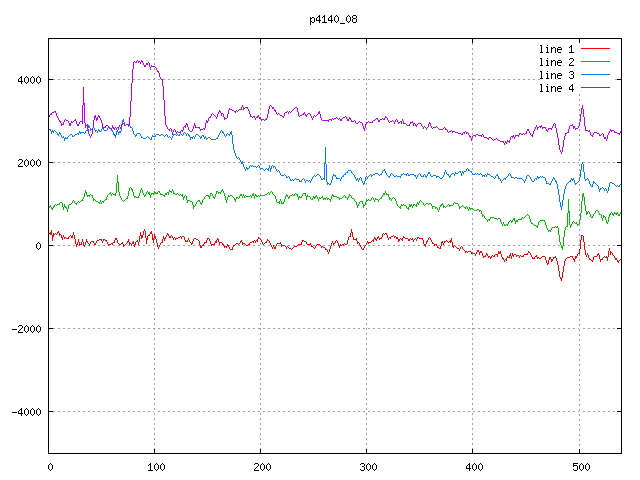This screenshot has width=640, height=480.
Task: Click the 400 x-axis tick label
Action: [x=472, y=466]
